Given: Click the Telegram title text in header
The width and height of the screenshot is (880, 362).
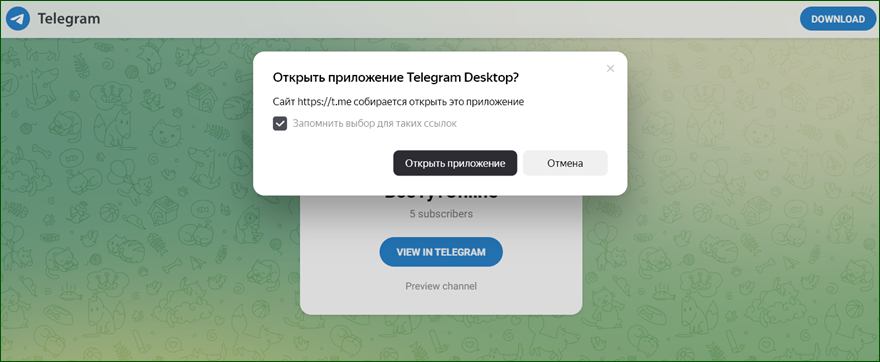Looking at the screenshot, I should [x=69, y=19].
